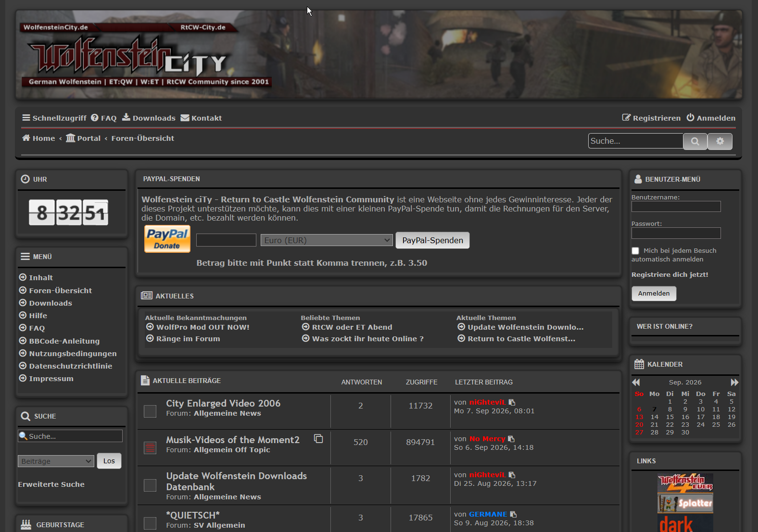This screenshot has width=758, height=532.
Task: Jump to latest post by GERMANE
Action: coord(513,514)
